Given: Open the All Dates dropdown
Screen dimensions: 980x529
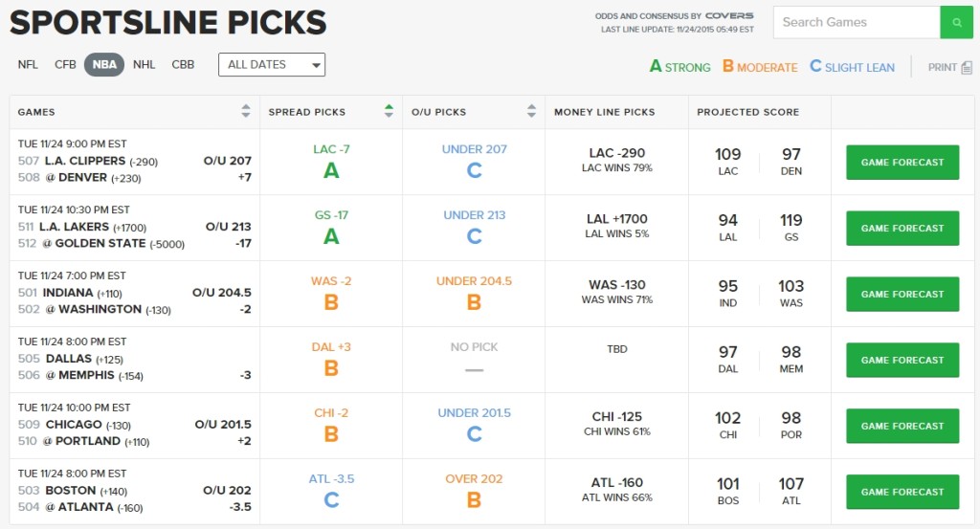Looking at the screenshot, I should pyautogui.click(x=272, y=64).
